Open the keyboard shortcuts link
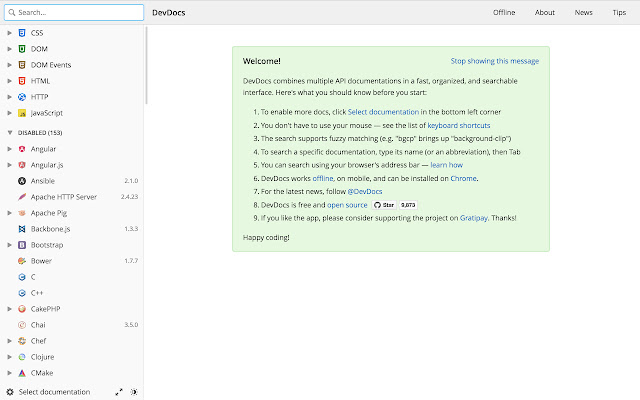 pos(459,125)
